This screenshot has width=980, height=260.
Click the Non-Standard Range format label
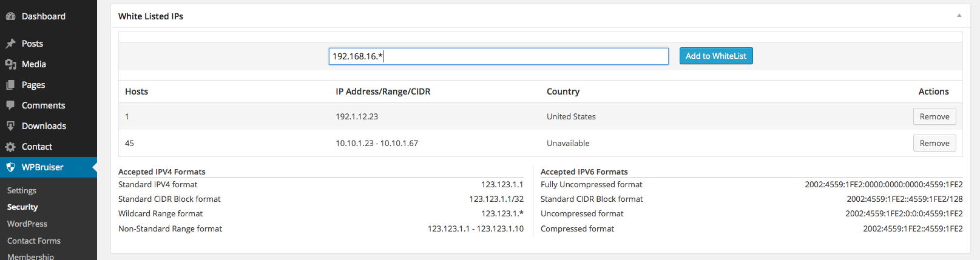(170, 228)
